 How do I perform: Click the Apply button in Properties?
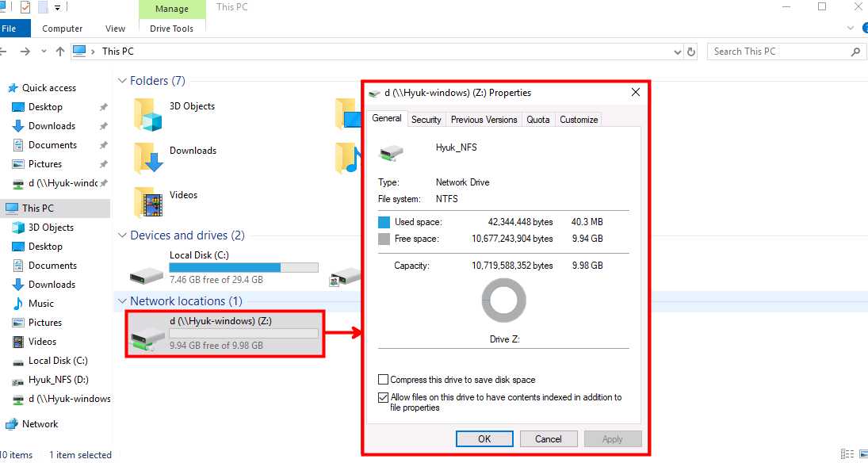click(x=613, y=439)
